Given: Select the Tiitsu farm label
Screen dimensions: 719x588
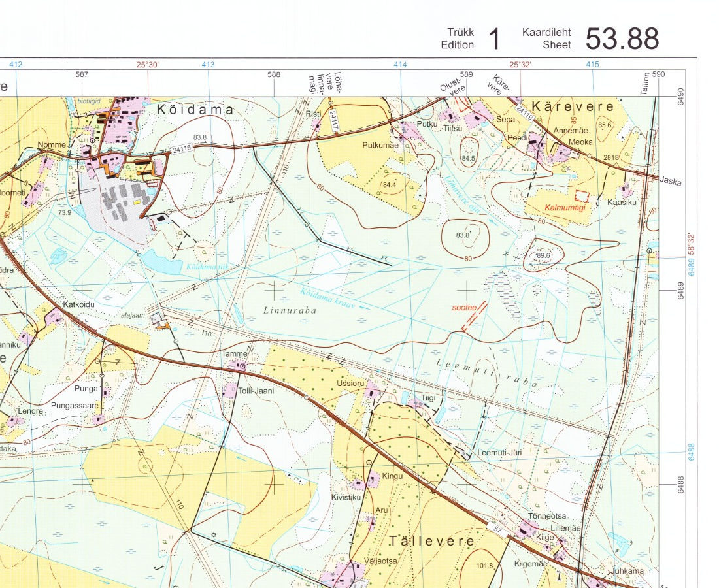Looking at the screenshot, I should point(452,129).
